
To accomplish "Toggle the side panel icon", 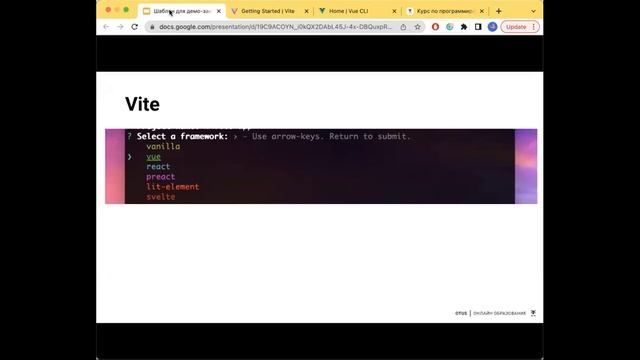I will [x=478, y=27].
